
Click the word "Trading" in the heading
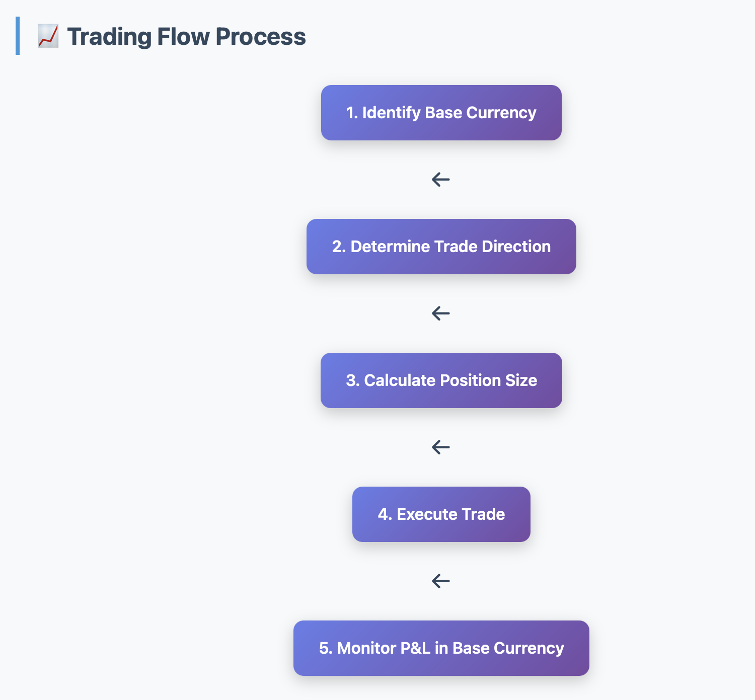[x=109, y=37]
